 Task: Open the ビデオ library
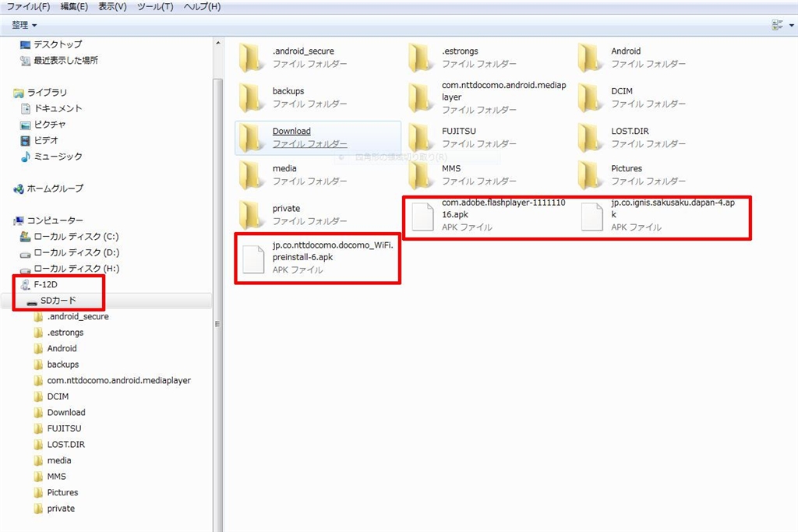point(39,140)
